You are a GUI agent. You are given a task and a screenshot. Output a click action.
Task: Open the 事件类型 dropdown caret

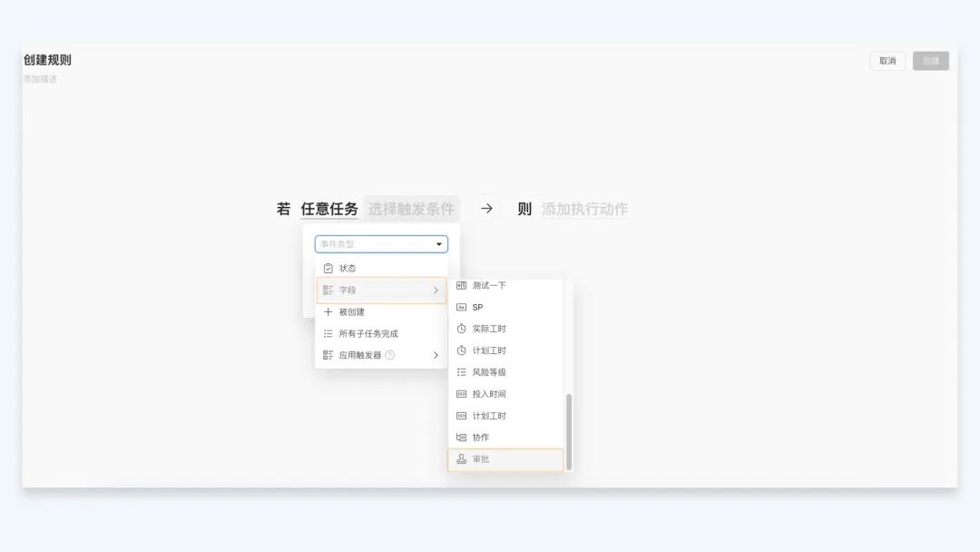click(x=439, y=244)
